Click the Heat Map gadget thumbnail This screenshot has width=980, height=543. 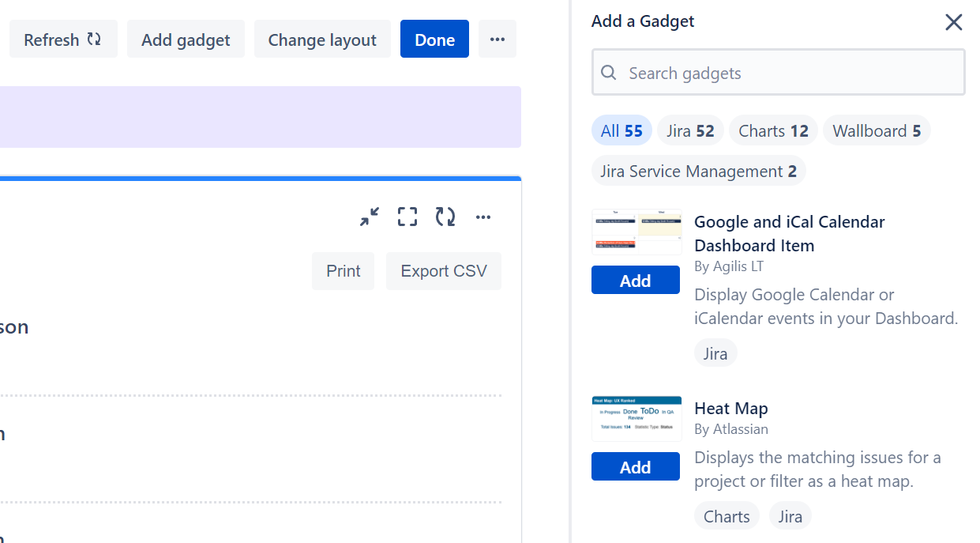[636, 418]
